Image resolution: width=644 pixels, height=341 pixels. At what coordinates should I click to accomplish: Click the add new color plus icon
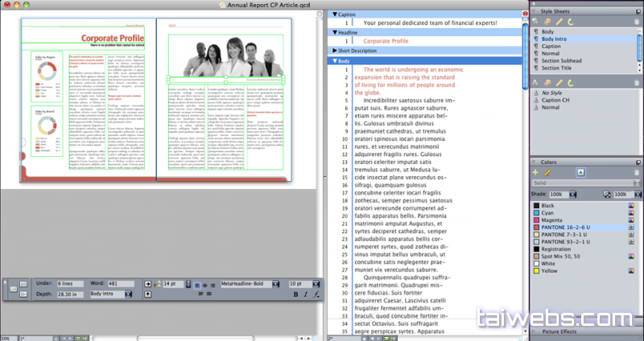(x=535, y=172)
